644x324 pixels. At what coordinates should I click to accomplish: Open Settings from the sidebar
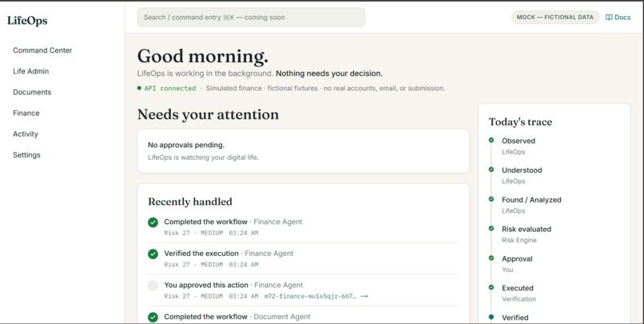pyautogui.click(x=26, y=155)
